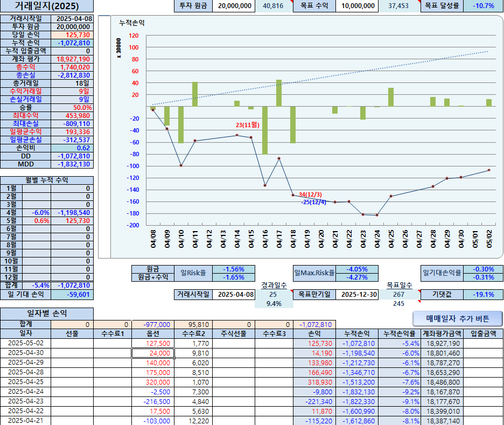Screen dimensions: 504x425
Task: Click the 수수료2 column header
Action: (x=193, y=334)
